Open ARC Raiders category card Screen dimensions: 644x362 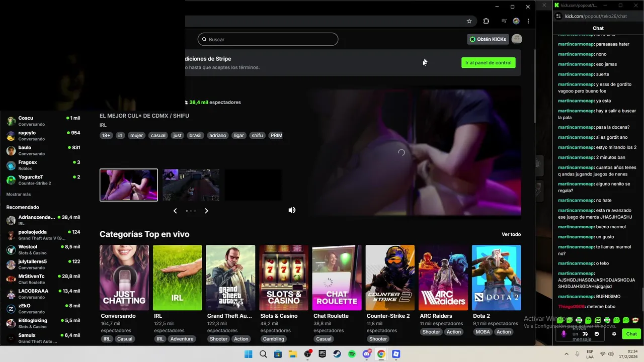[443, 278]
